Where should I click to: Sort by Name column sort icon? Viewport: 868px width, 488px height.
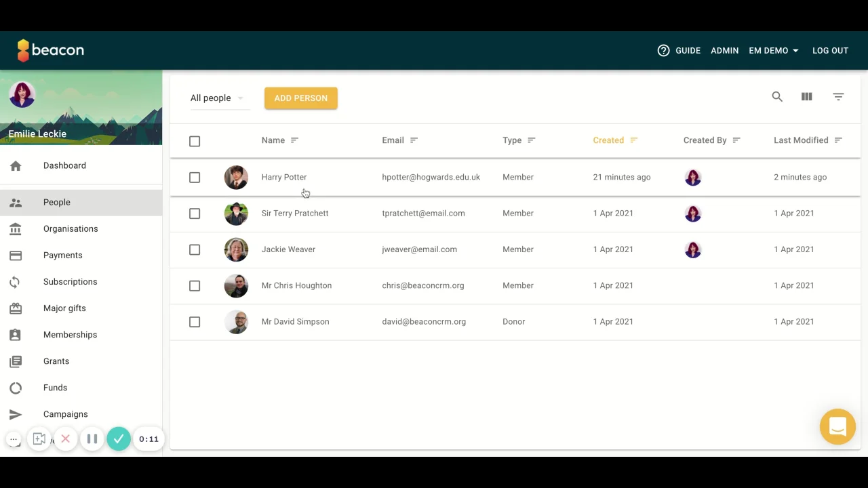tap(294, 140)
